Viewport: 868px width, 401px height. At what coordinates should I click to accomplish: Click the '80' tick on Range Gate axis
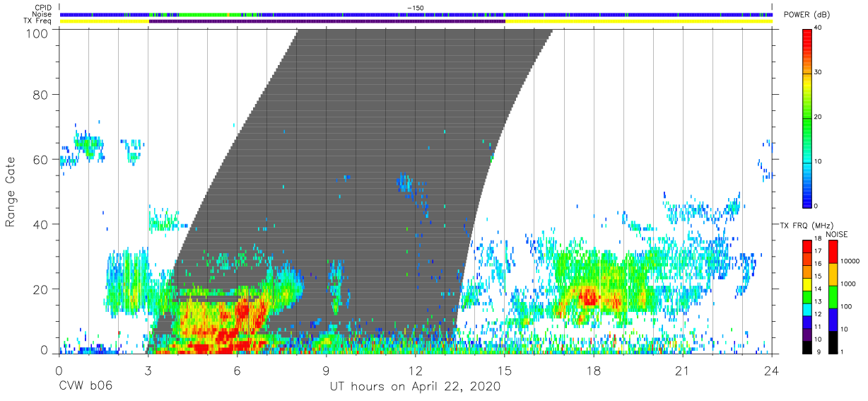point(42,94)
